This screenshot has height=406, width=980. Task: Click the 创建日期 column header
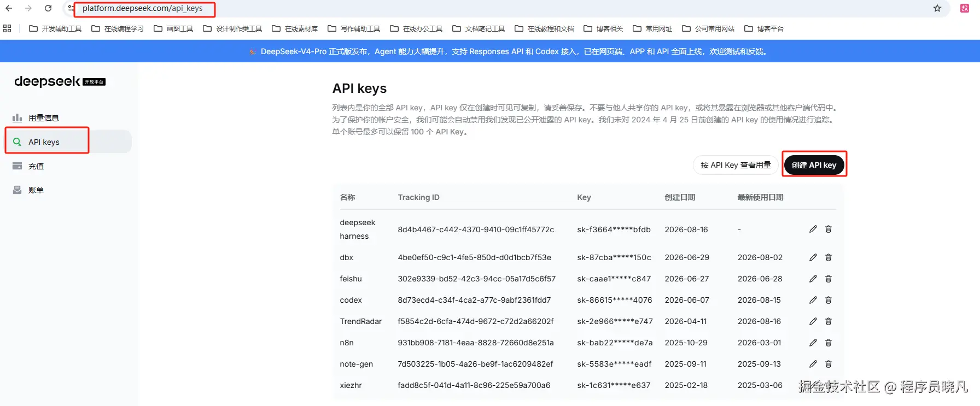pyautogui.click(x=680, y=197)
